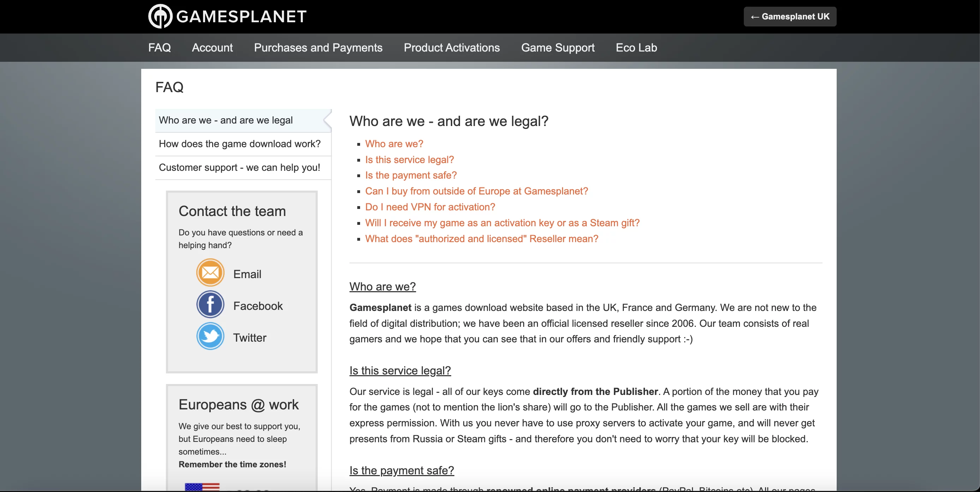Click the orange Email envelope icon
The image size is (980, 492).
(x=210, y=272)
